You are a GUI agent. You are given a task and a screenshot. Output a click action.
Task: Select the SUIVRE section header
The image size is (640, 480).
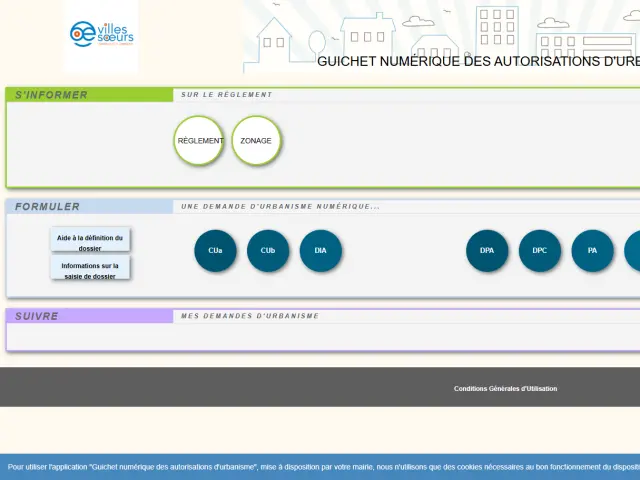click(x=37, y=316)
